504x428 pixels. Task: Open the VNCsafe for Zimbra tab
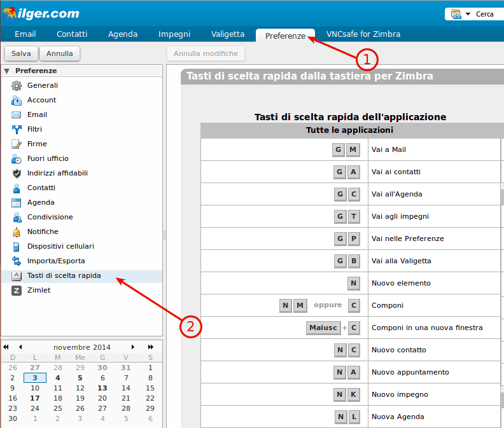[x=363, y=34]
